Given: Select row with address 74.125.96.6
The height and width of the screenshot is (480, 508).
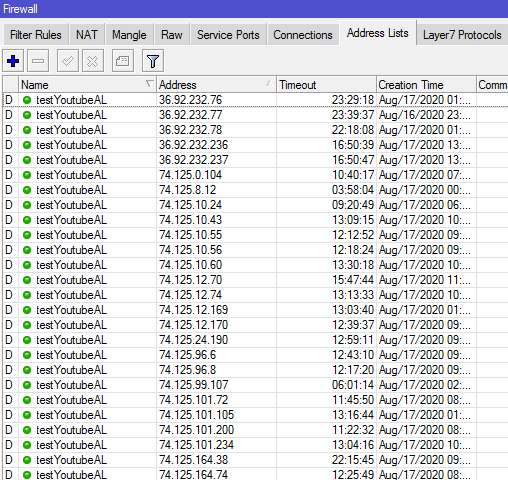Looking at the screenshot, I should pyautogui.click(x=255, y=355).
